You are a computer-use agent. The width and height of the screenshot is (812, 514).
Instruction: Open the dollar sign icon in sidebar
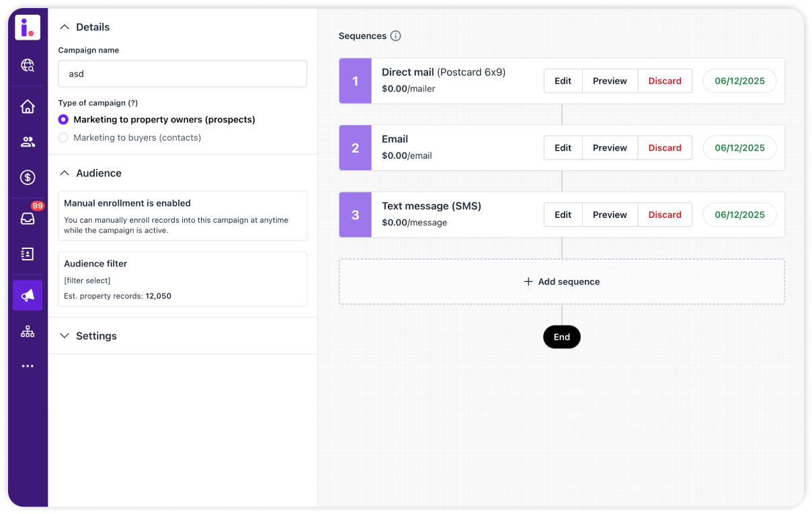pyautogui.click(x=28, y=178)
